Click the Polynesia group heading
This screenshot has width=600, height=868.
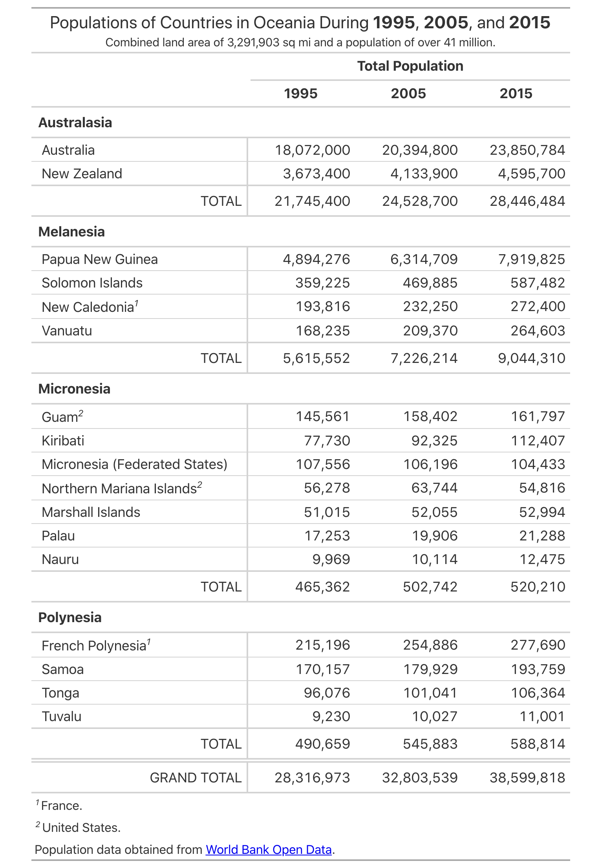[x=70, y=617]
